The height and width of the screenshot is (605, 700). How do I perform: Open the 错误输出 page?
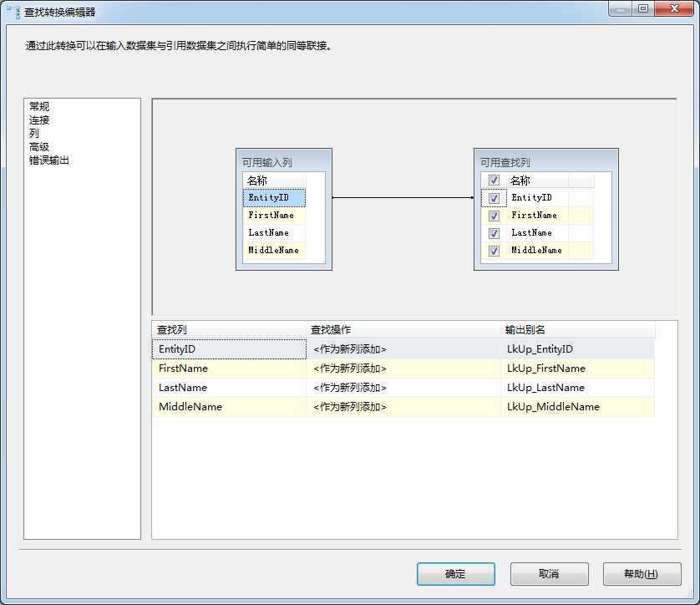(49, 160)
